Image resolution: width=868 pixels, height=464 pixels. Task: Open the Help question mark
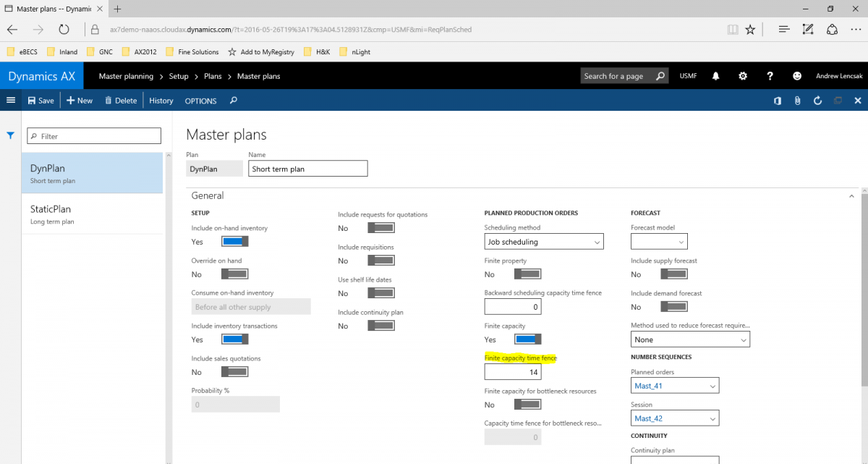click(770, 76)
